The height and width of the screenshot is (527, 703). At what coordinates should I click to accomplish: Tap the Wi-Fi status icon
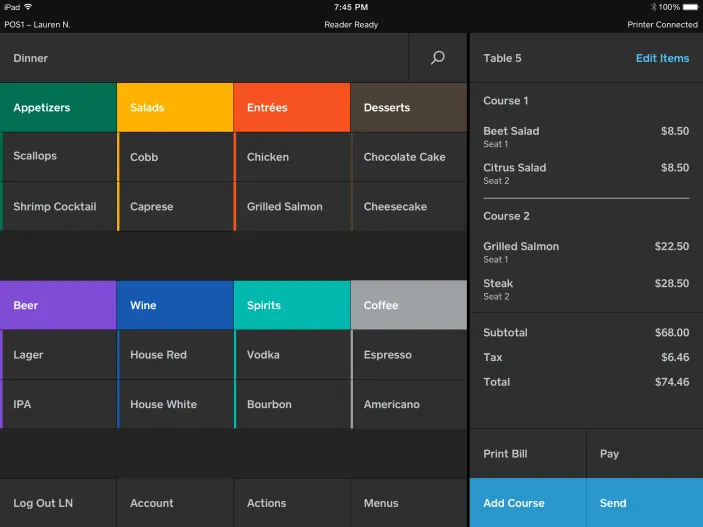pyautogui.click(x=28, y=7)
